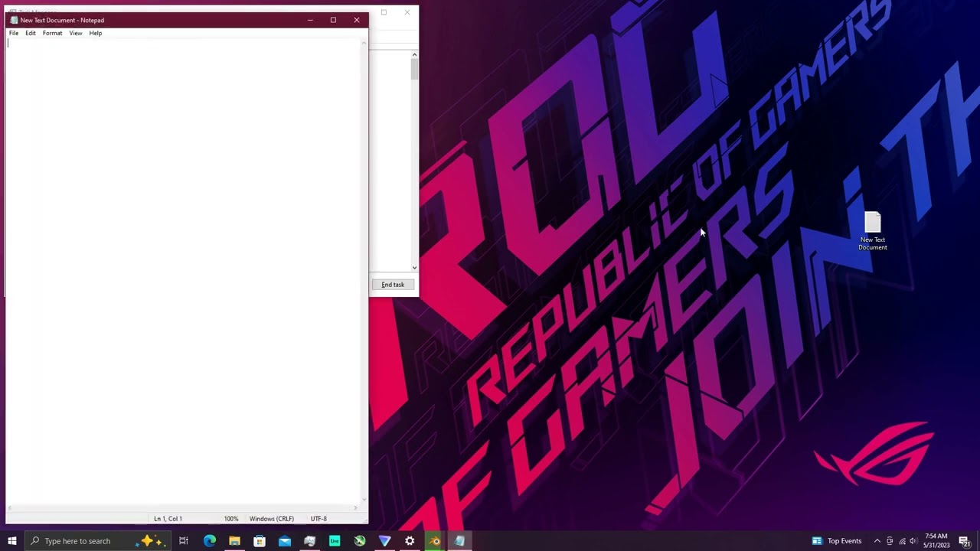Click inside the Notepad text area
The width and height of the screenshot is (980, 551).
coord(182,272)
